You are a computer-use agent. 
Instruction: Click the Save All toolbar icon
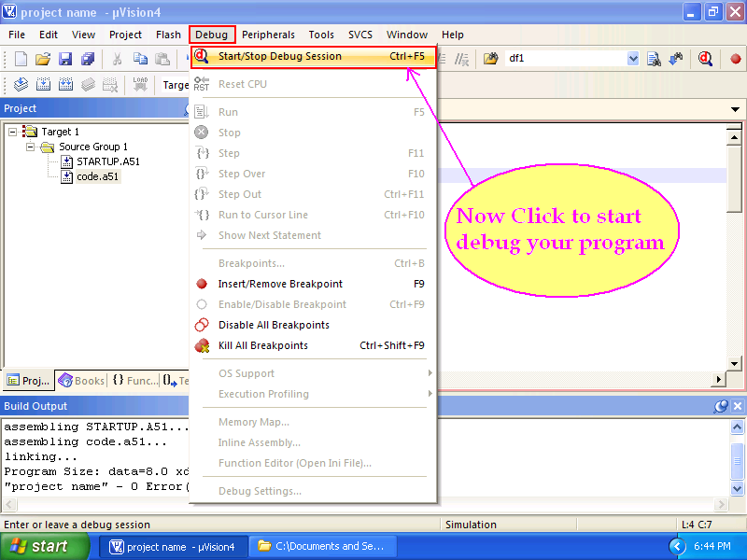click(86, 58)
